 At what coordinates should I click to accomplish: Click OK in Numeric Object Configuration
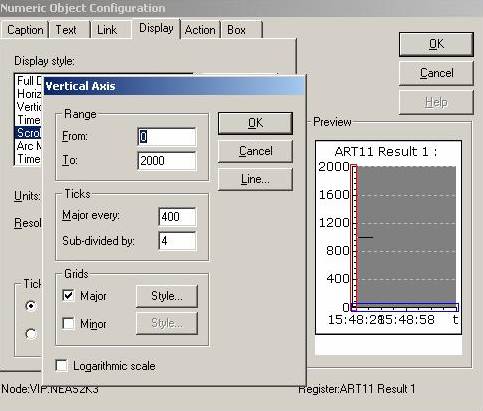[436, 44]
